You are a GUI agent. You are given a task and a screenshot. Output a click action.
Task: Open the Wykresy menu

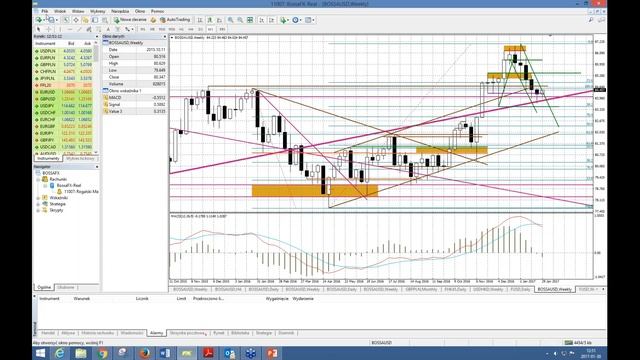(98, 11)
